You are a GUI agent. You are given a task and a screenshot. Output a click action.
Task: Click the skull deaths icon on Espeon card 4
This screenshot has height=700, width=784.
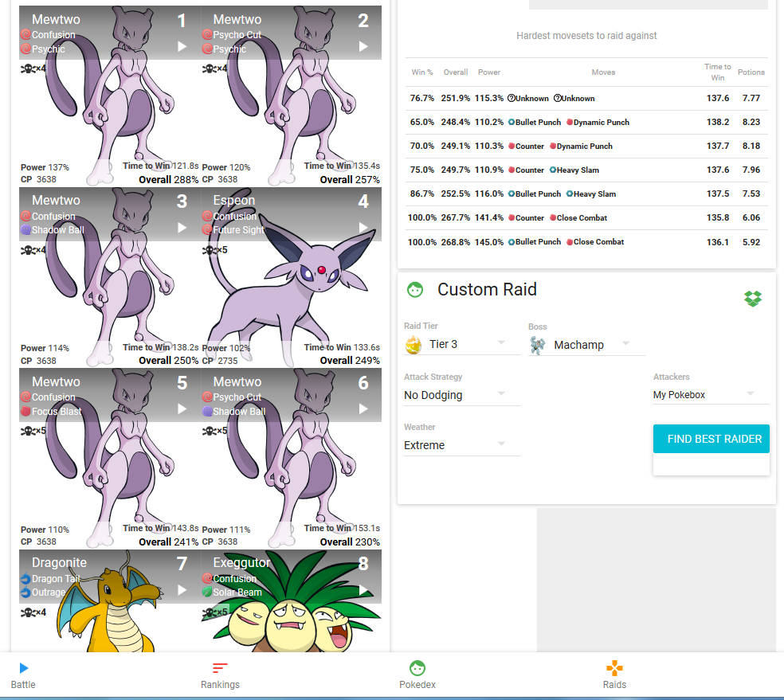(209, 250)
